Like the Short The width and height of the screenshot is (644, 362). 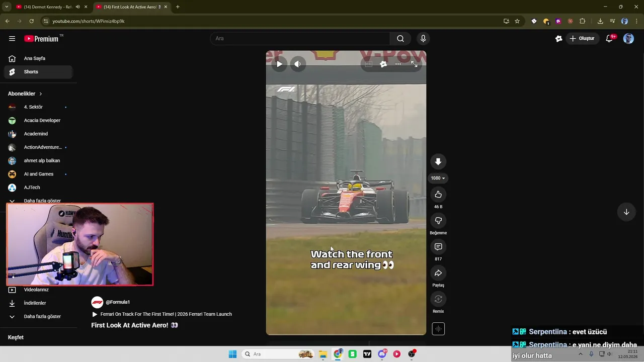(x=438, y=195)
